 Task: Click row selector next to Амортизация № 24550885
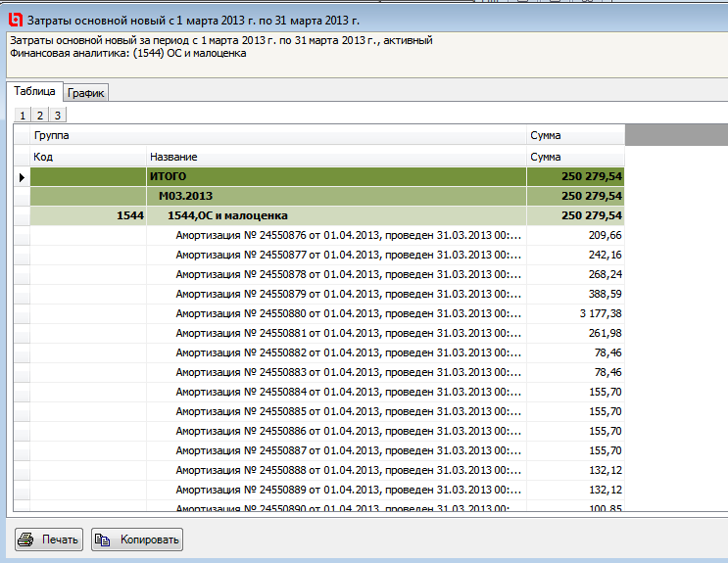pyautogui.click(x=22, y=411)
